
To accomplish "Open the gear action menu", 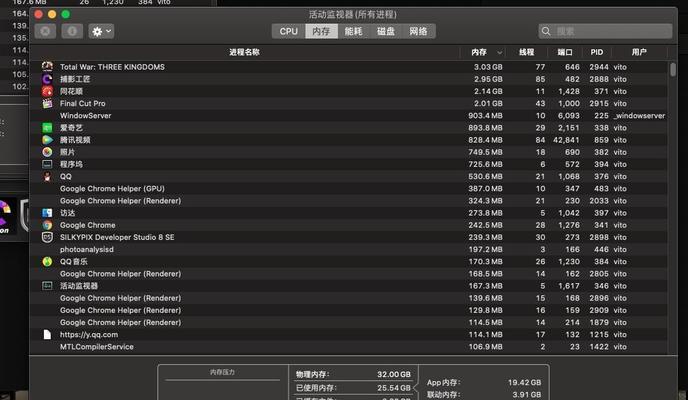I will tap(101, 31).
